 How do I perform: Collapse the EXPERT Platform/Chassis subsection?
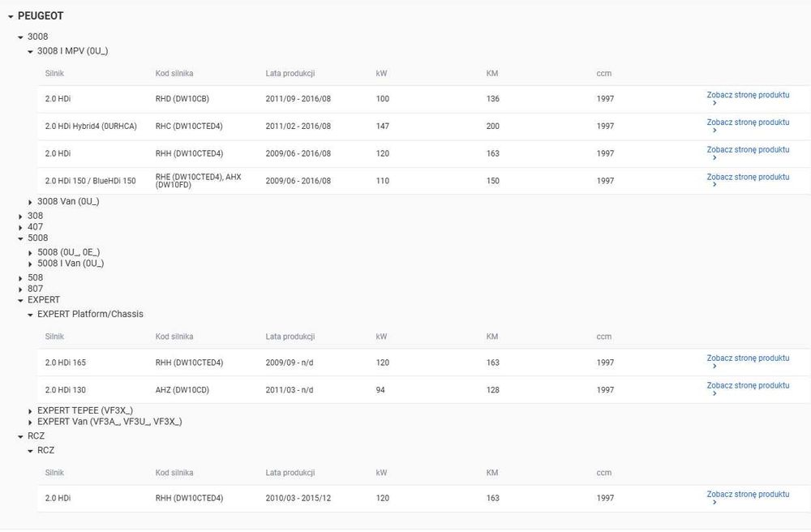30,315
